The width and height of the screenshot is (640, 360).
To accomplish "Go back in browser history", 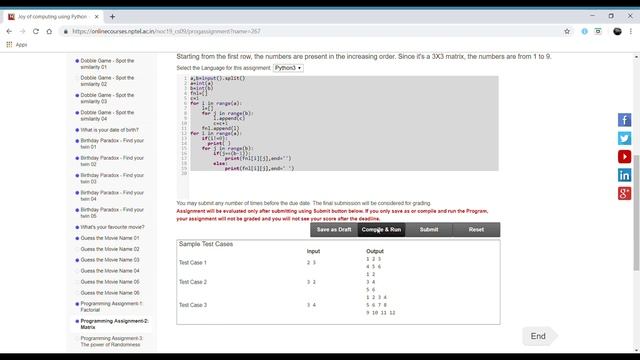I will click(9, 31).
